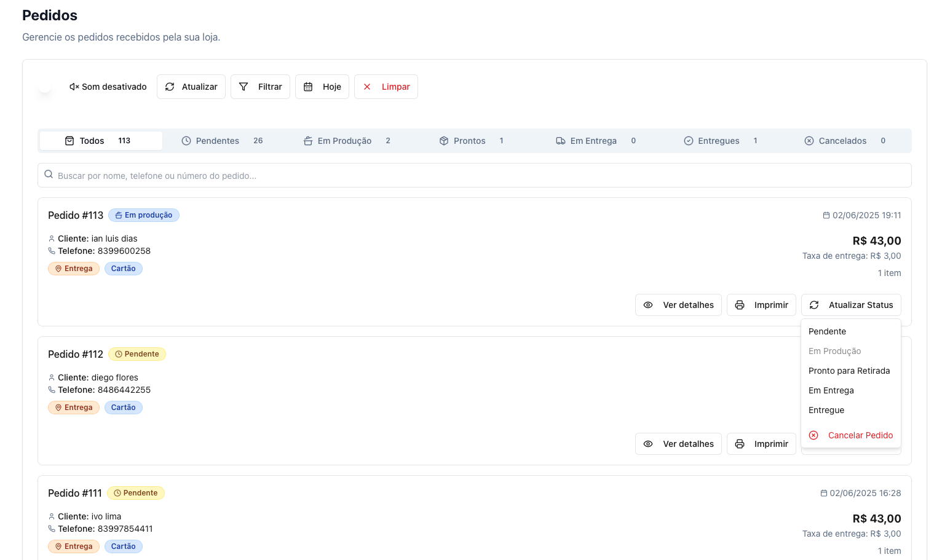Click the Entrega tag on Pedido #112

coord(74,408)
